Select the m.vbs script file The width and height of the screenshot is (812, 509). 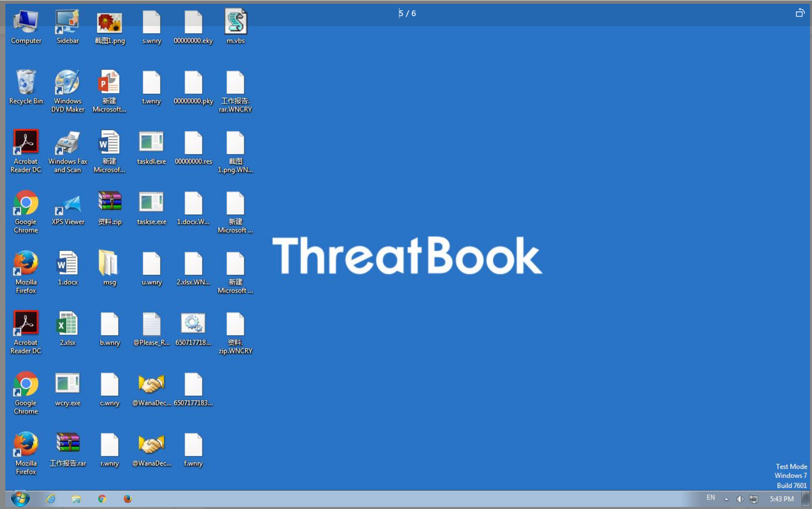[x=235, y=27]
